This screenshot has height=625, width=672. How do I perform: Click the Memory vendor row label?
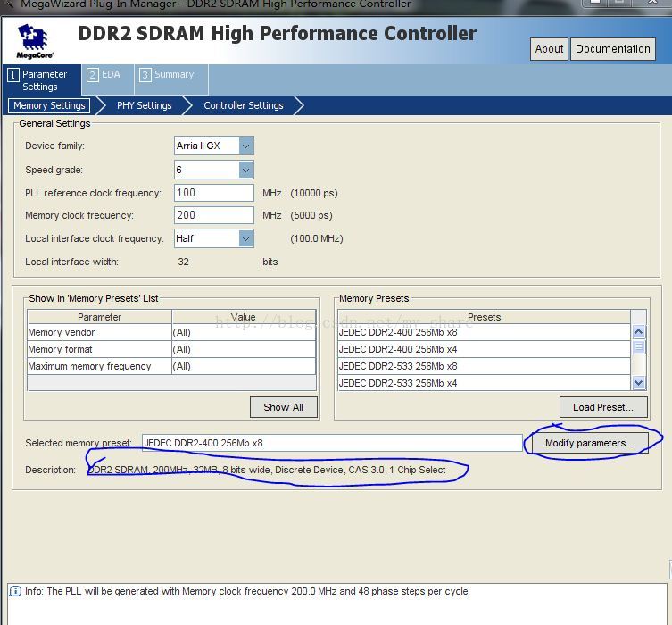tap(99, 332)
